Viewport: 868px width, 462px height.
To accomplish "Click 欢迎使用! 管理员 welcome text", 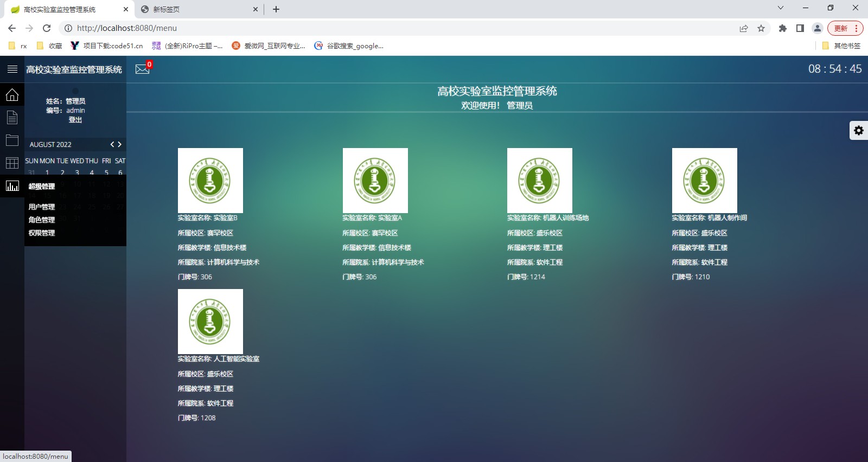I will click(x=497, y=106).
